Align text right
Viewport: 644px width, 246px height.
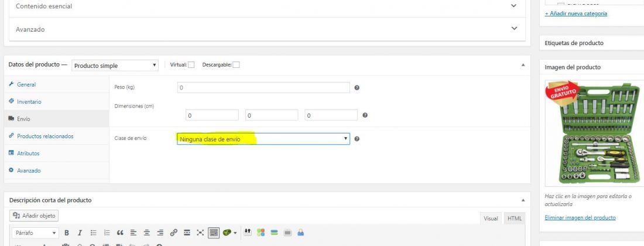[x=160, y=233]
